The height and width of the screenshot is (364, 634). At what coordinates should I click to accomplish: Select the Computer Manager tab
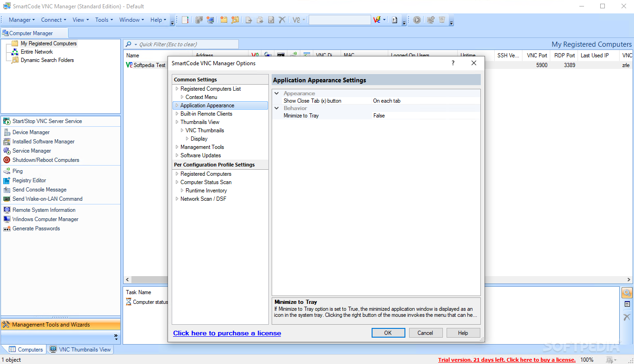pyautogui.click(x=34, y=33)
